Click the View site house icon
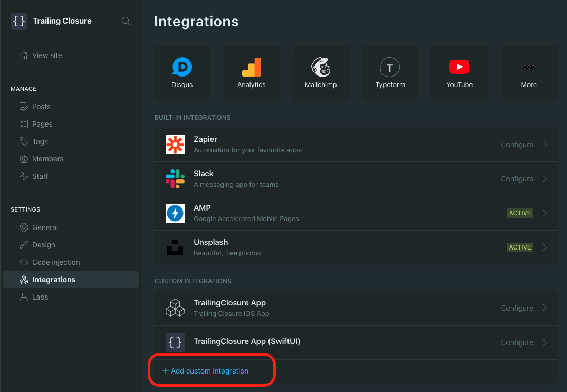Screen dimensions: 567x392 tap(24, 55)
